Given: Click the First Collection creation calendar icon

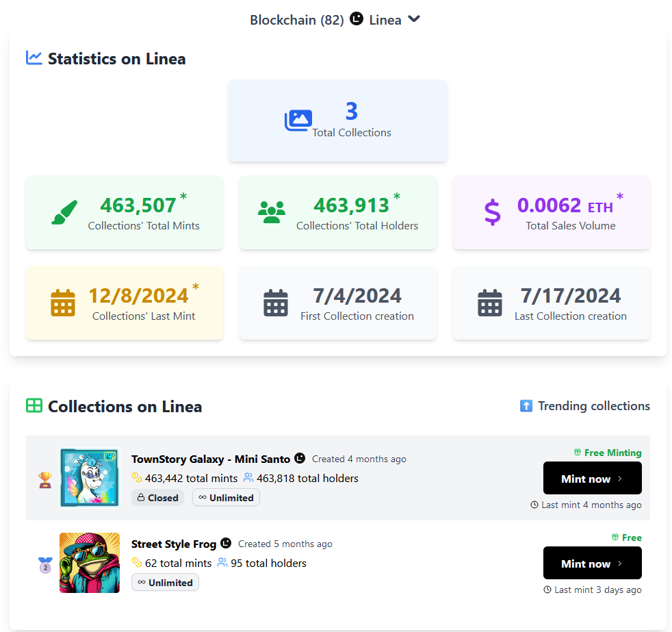Looking at the screenshot, I should (276, 303).
